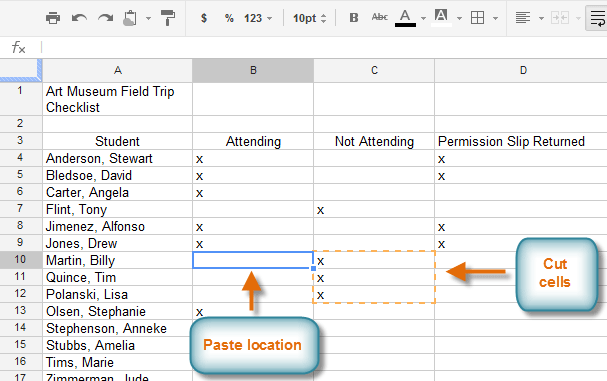The height and width of the screenshot is (381, 607).
Task: Open the 123 number formats dropdown
Action: [x=258, y=18]
